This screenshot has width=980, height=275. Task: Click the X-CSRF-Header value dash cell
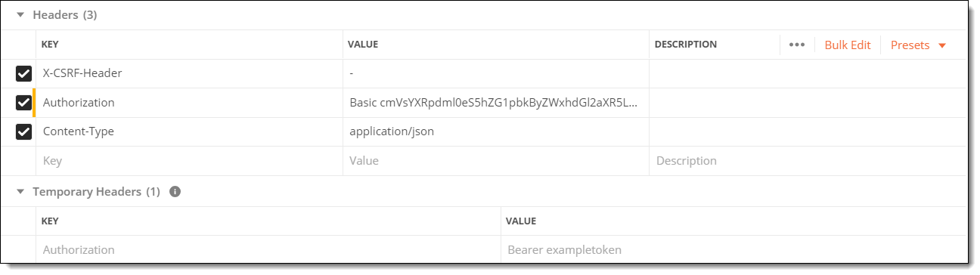tap(496, 73)
